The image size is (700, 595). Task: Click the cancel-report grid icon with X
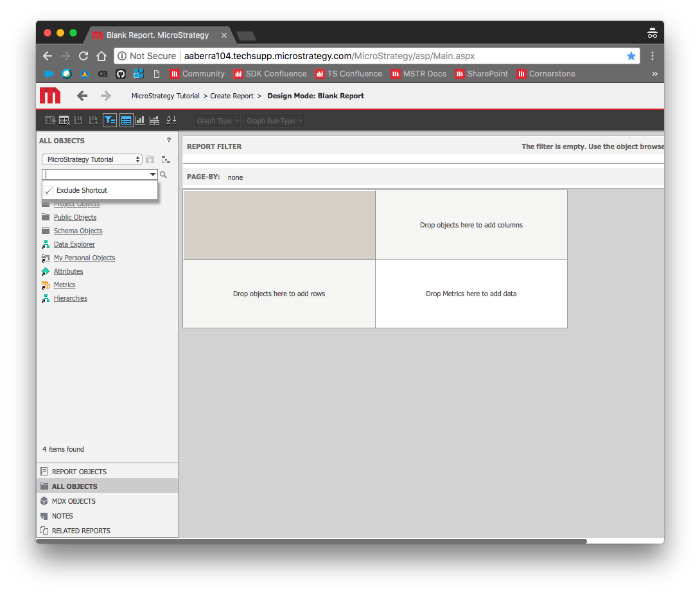pos(64,121)
